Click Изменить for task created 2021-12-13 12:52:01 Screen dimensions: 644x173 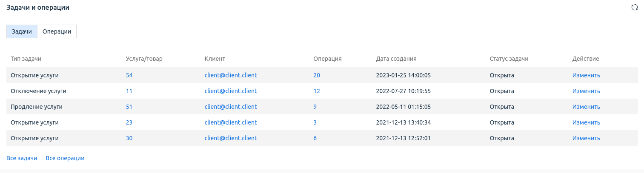[x=586, y=138]
